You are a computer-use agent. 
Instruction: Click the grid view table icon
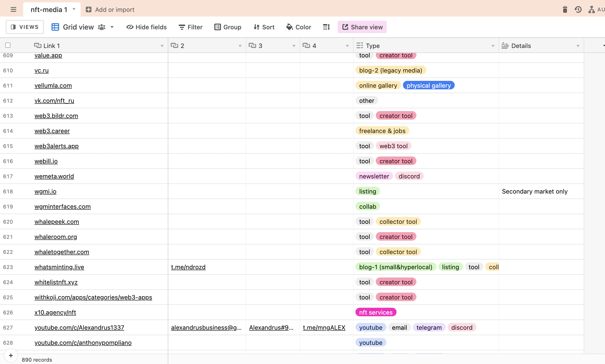pos(55,27)
